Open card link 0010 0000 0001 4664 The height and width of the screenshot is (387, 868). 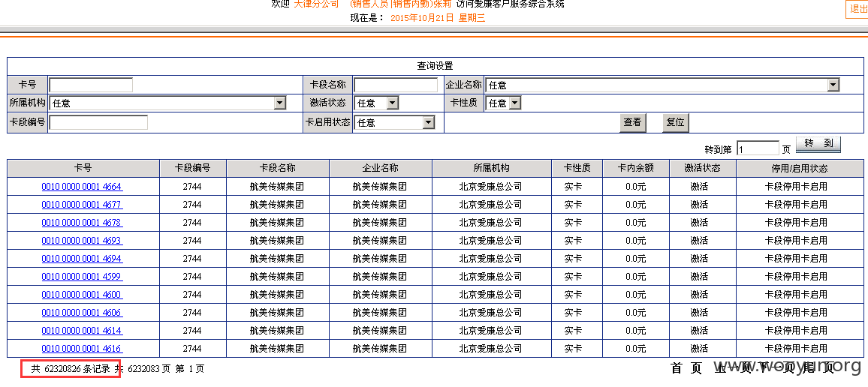tap(82, 186)
